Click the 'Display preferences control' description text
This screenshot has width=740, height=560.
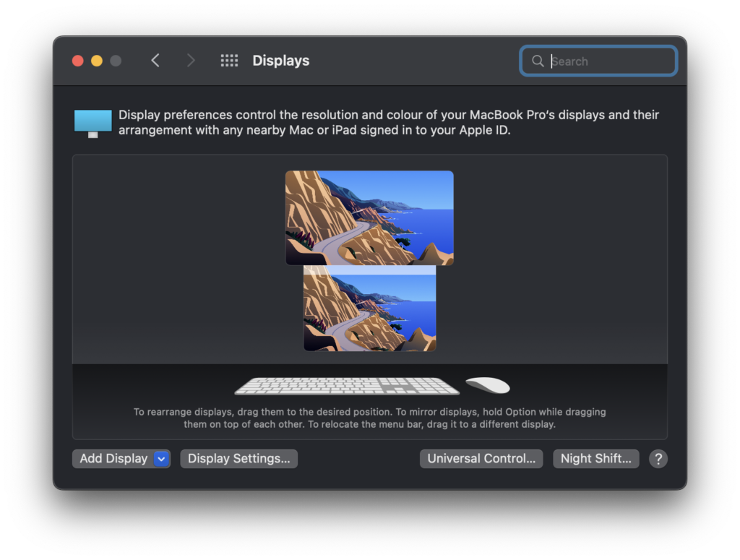coord(388,122)
